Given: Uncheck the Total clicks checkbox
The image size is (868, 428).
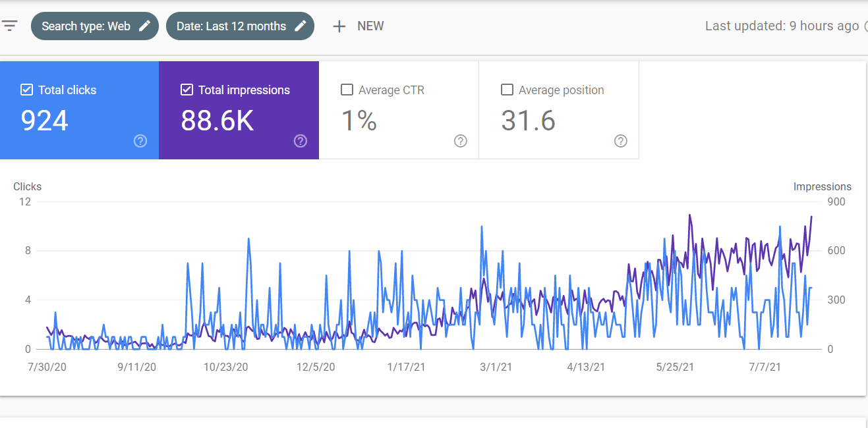Looking at the screenshot, I should pos(26,90).
